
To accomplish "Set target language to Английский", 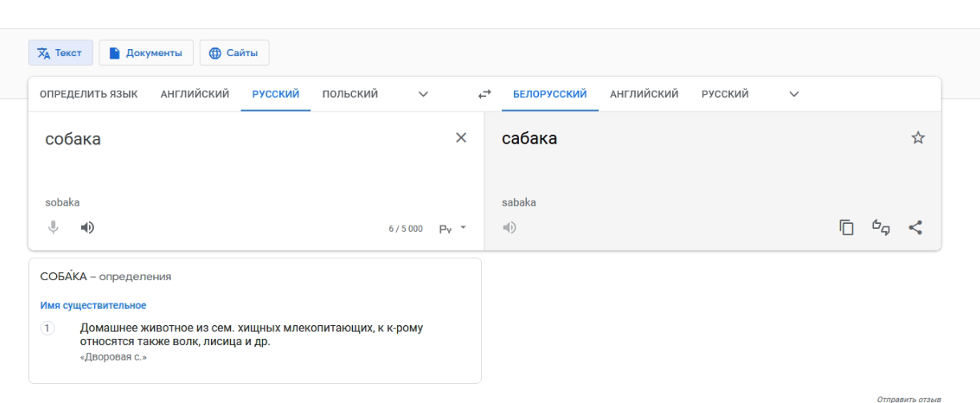I will [644, 94].
